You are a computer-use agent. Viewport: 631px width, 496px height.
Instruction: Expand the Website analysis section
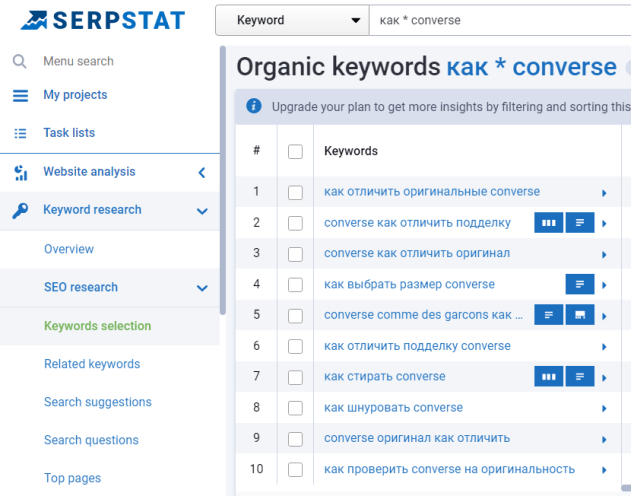coord(202,172)
